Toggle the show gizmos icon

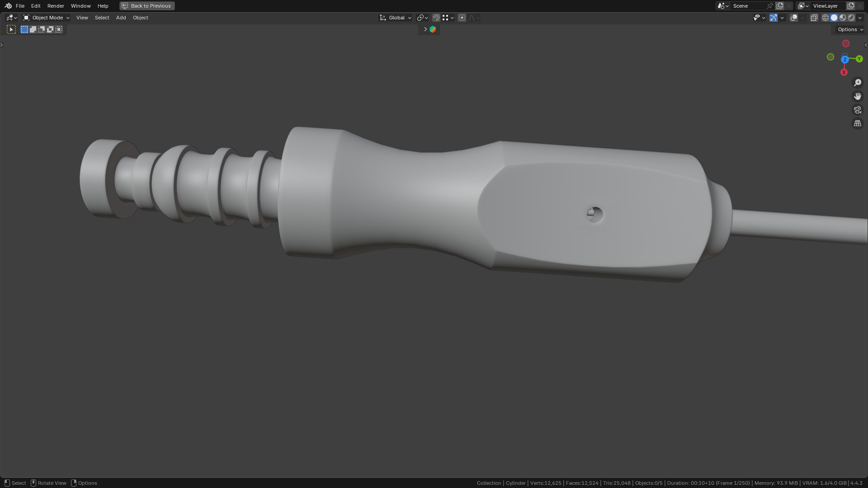coord(774,18)
